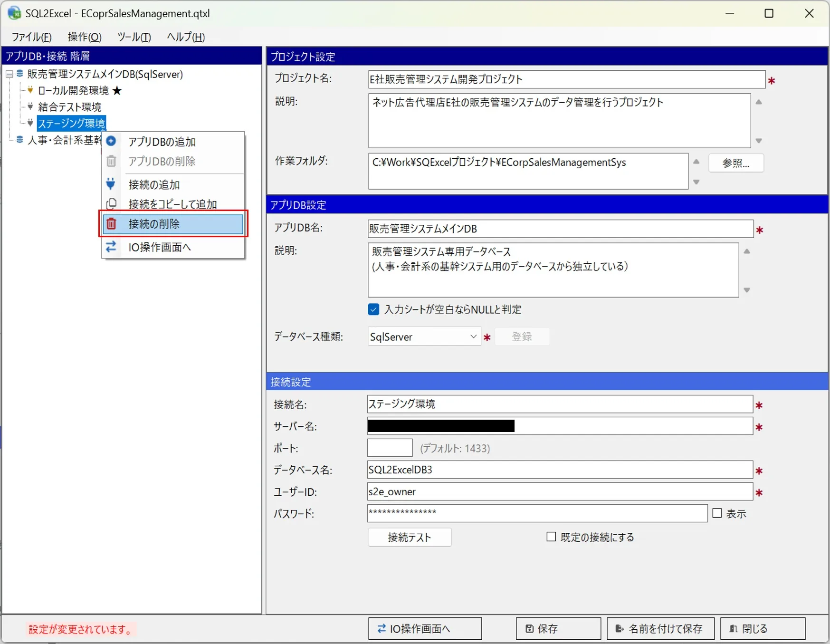830x644 pixels.
Task: Select 結合テスト環境 in the tree
Action: click(69, 106)
